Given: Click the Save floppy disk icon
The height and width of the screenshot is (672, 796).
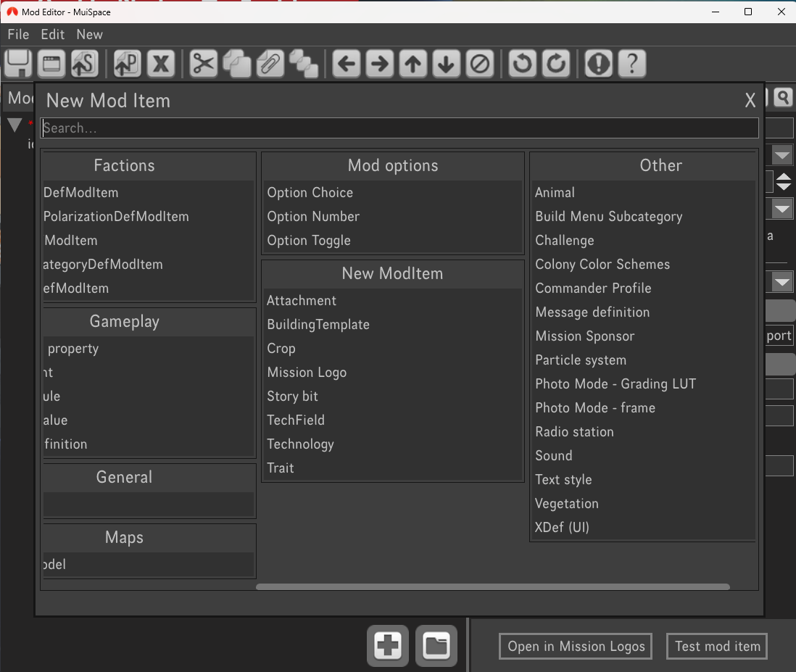Looking at the screenshot, I should click(19, 64).
